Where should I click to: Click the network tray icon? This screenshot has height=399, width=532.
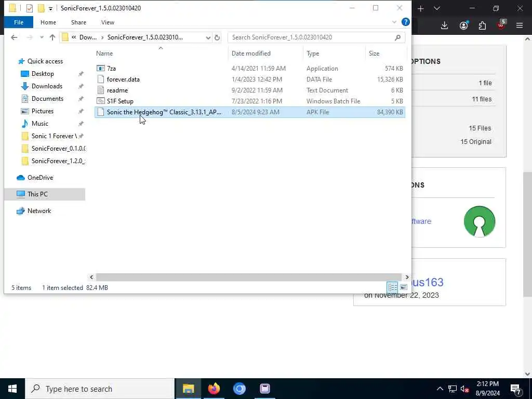coord(453,389)
